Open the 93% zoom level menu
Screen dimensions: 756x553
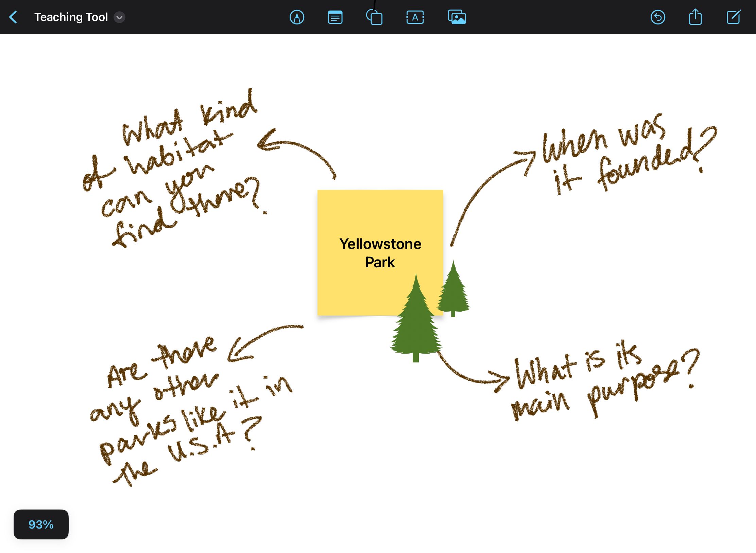pos(41,524)
